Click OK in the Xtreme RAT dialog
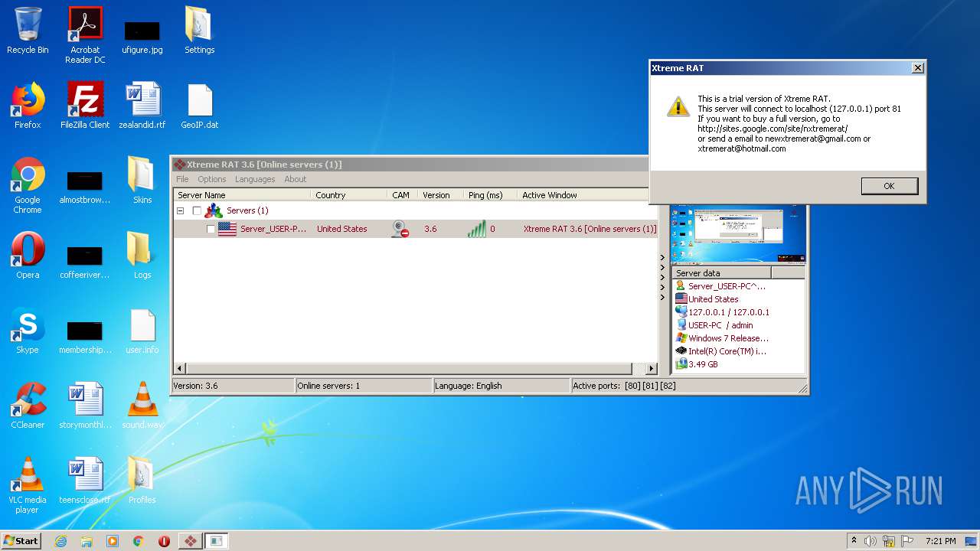This screenshot has width=980, height=551. (x=889, y=186)
